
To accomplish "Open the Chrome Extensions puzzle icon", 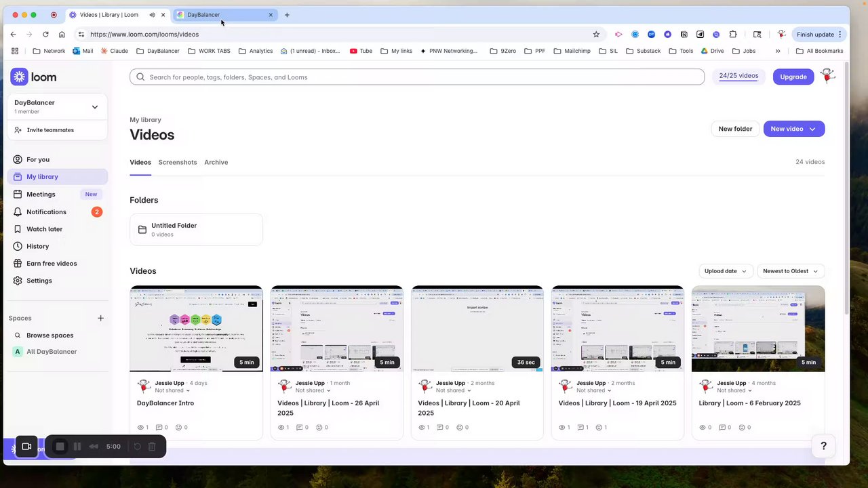I will click(x=733, y=34).
